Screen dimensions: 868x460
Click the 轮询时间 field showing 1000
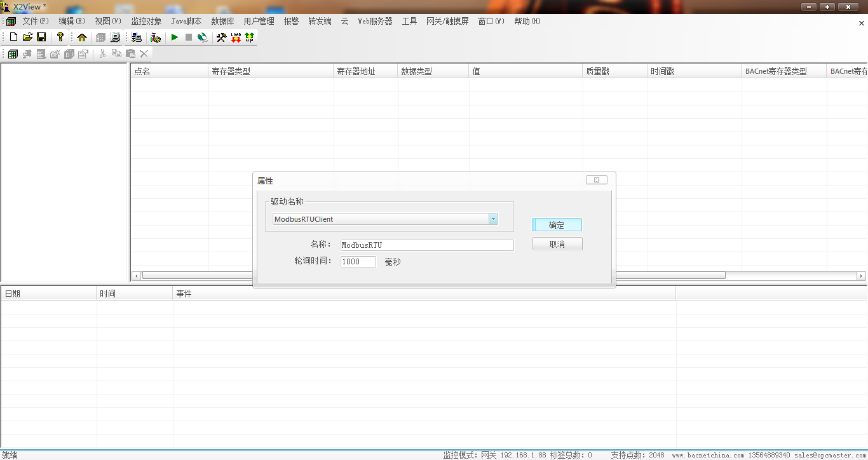(x=358, y=262)
